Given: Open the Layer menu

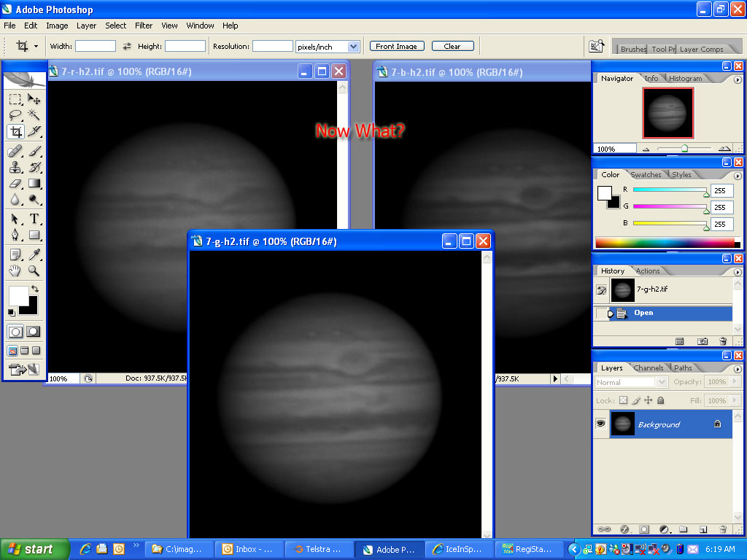Looking at the screenshot, I should click(86, 26).
